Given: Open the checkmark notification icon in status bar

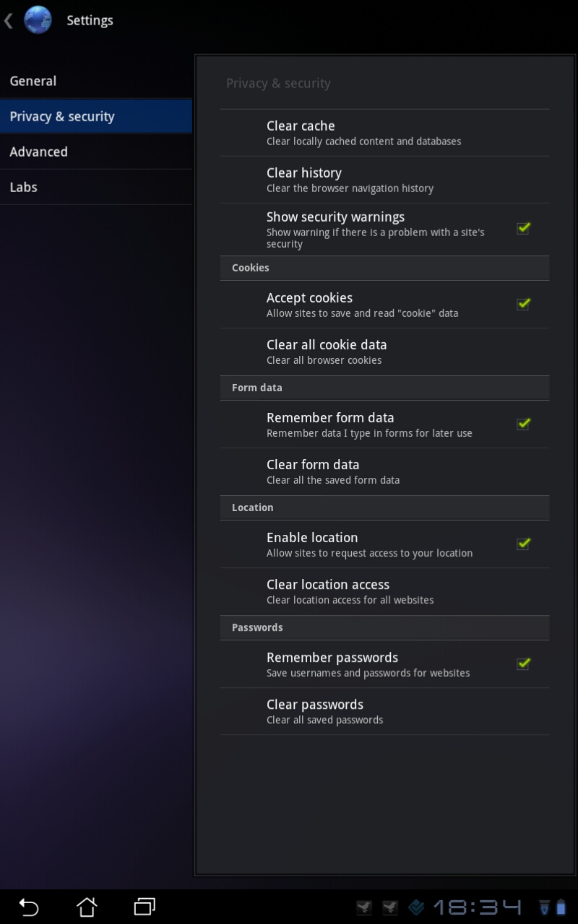Looking at the screenshot, I should pyautogui.click(x=417, y=907).
